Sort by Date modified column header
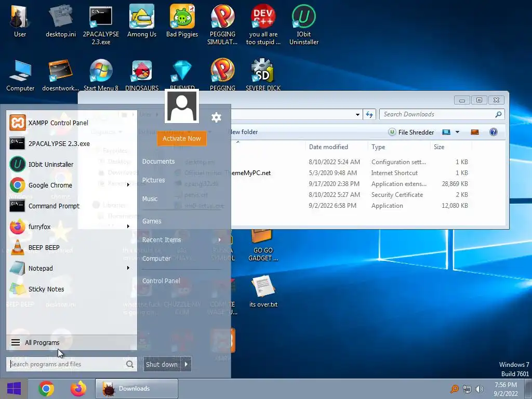The height and width of the screenshot is (399, 532). coord(328,147)
